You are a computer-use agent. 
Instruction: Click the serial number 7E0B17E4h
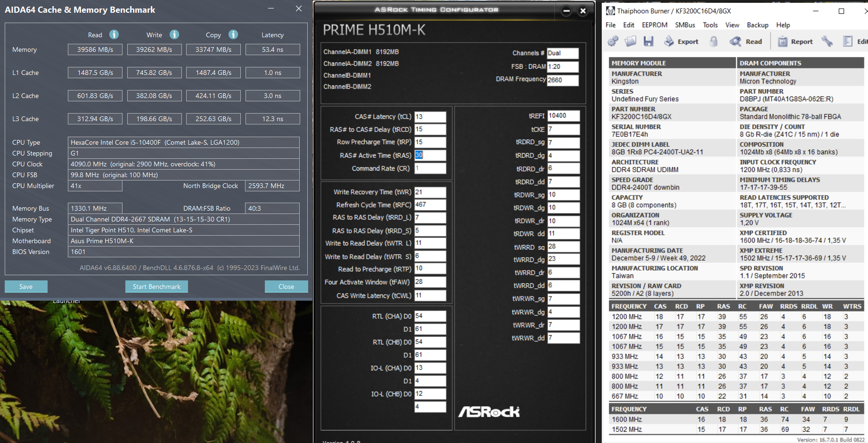click(630, 134)
